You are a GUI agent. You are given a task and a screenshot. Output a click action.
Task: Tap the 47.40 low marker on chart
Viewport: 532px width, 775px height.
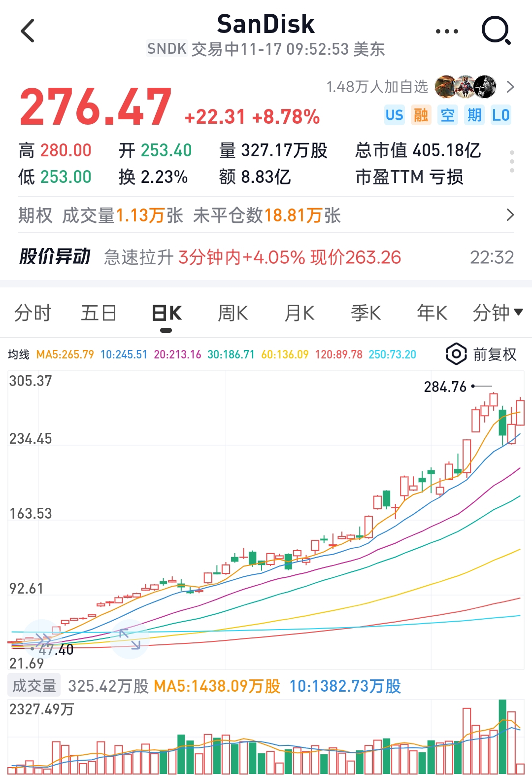tap(56, 650)
